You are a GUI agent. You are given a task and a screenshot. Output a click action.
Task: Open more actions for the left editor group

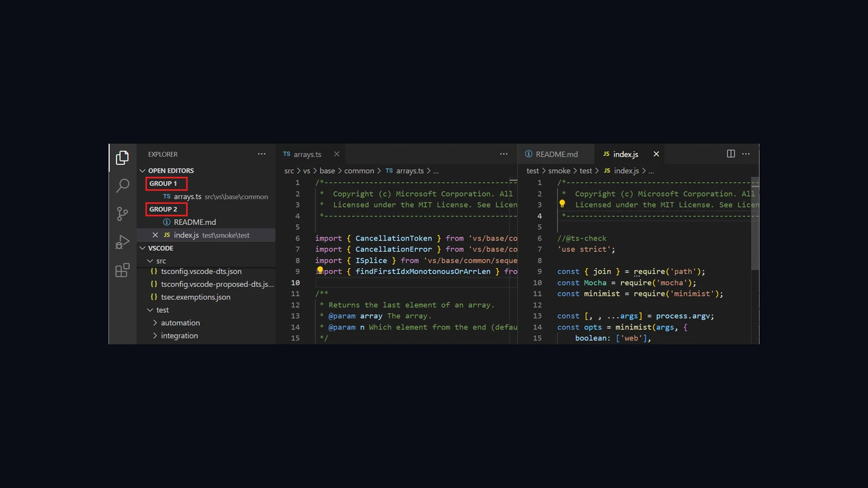[x=503, y=154]
